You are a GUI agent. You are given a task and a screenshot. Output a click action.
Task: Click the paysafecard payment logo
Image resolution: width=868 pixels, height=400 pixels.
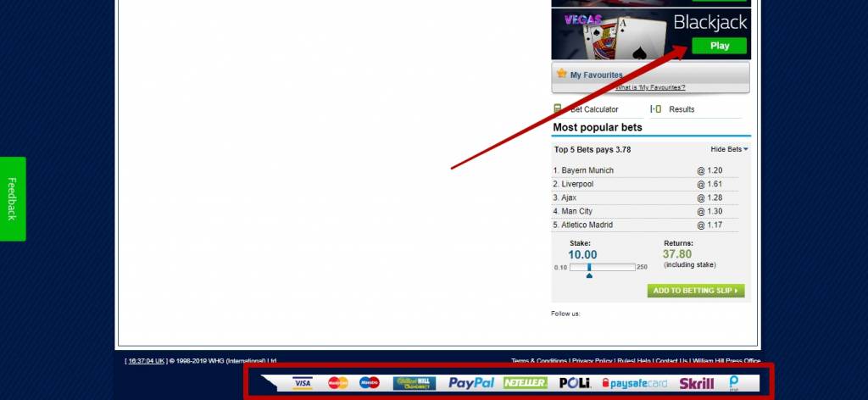(x=634, y=383)
